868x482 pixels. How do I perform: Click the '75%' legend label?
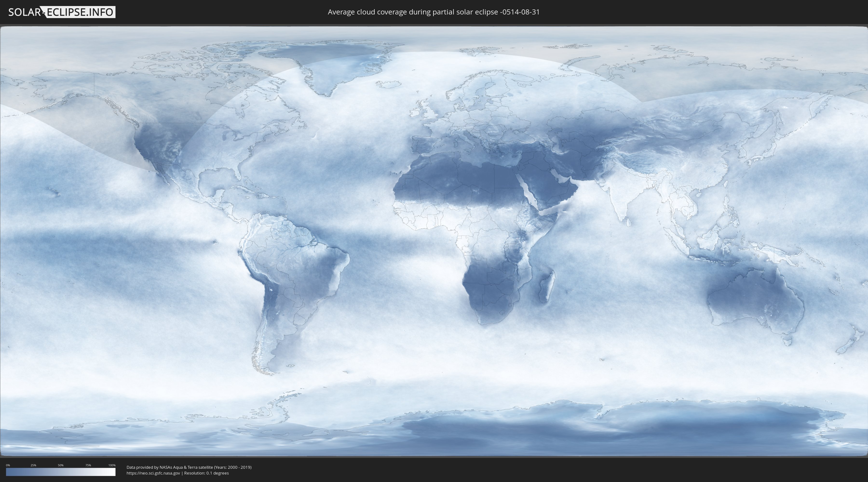(88, 465)
